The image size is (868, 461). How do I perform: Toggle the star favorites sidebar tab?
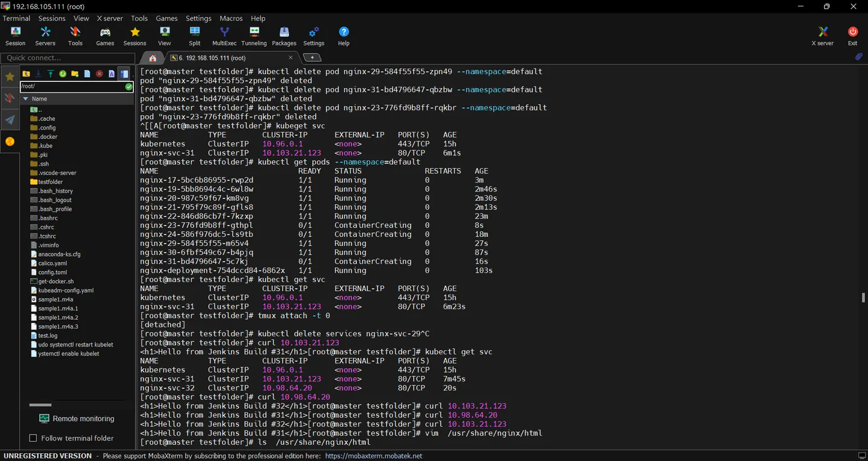pyautogui.click(x=10, y=77)
